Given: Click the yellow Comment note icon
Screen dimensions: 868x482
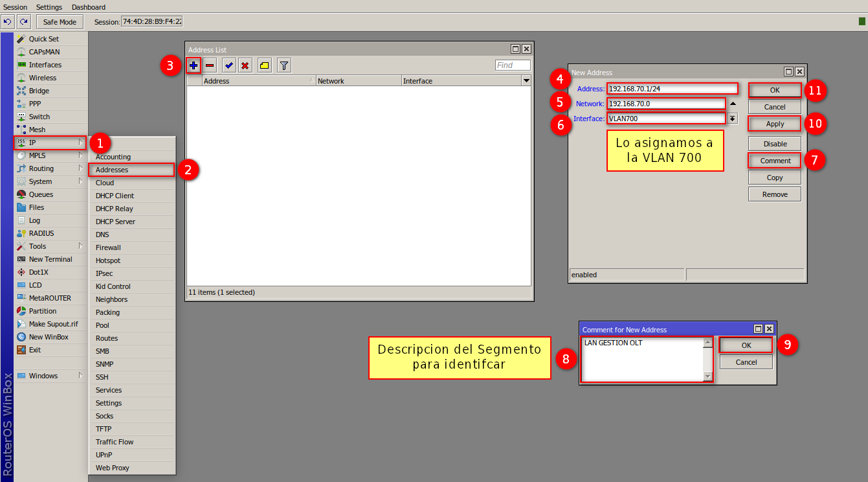Looking at the screenshot, I should click(264, 65).
